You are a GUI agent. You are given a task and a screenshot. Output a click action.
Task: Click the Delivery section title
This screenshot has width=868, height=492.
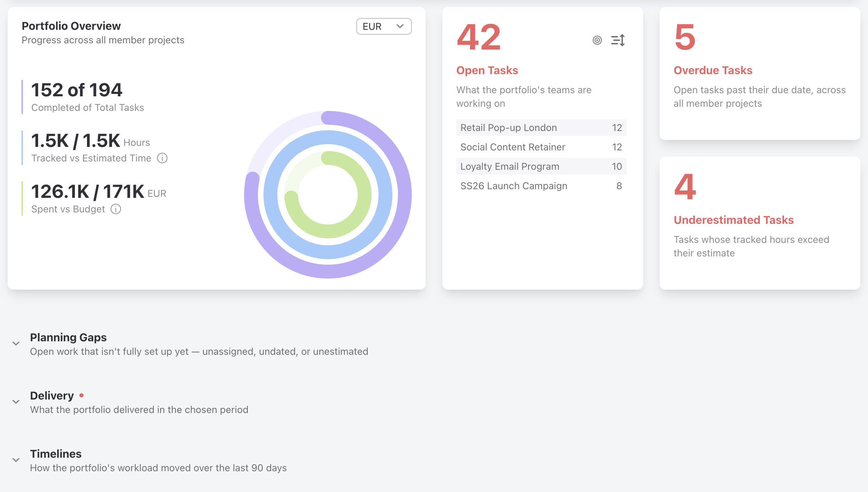(x=52, y=396)
